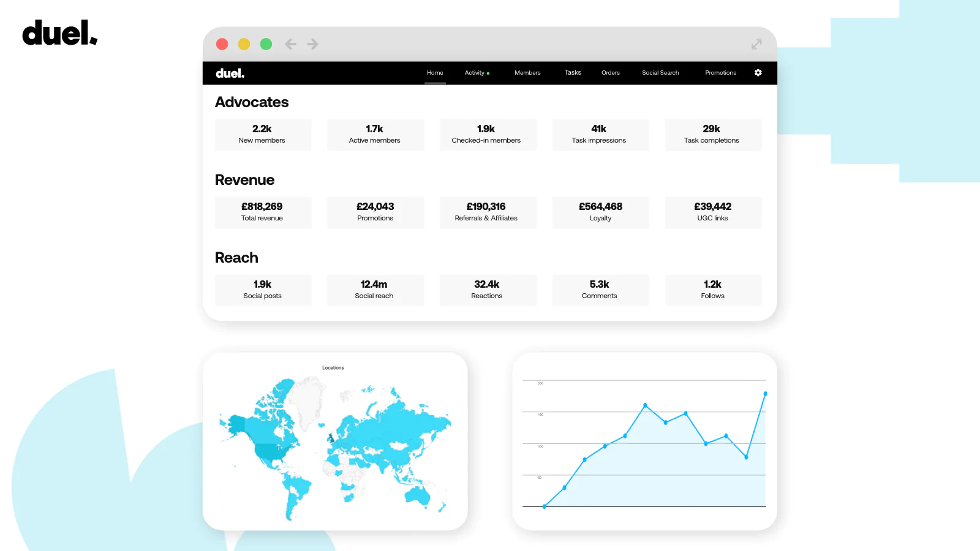Open the Home tab
The width and height of the screenshot is (980, 551).
[x=435, y=73]
